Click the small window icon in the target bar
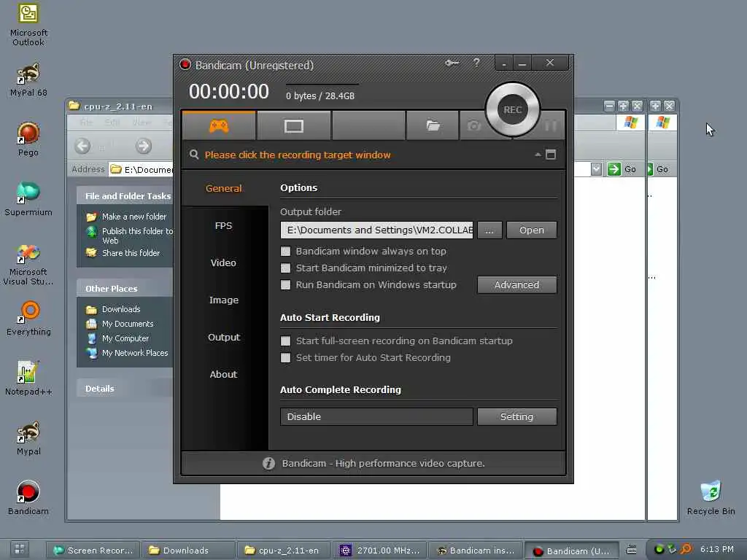 [x=551, y=155]
